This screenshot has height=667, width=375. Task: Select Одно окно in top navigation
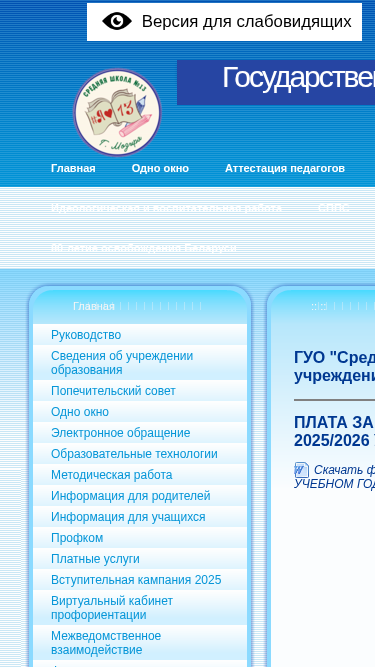point(160,168)
